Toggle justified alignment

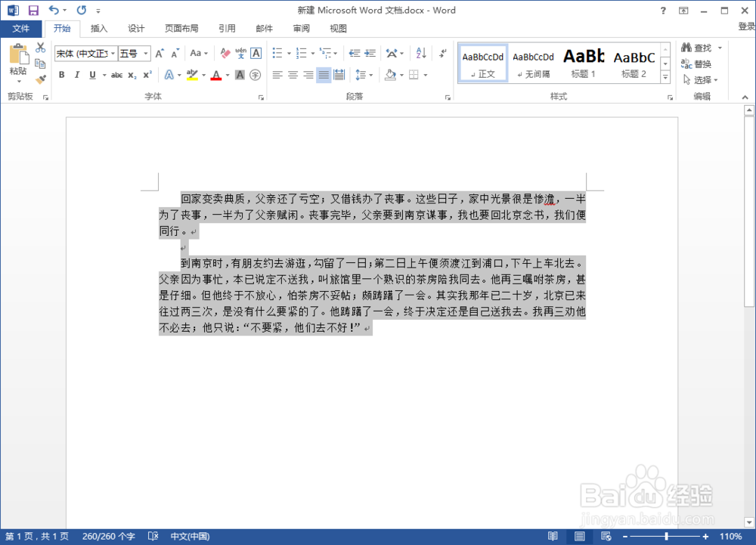[x=324, y=75]
